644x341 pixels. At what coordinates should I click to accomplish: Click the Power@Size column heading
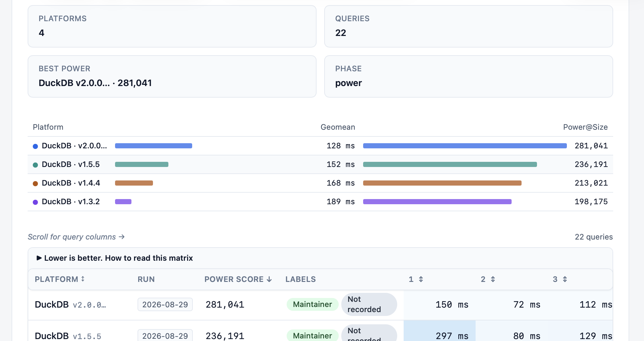pyautogui.click(x=586, y=127)
